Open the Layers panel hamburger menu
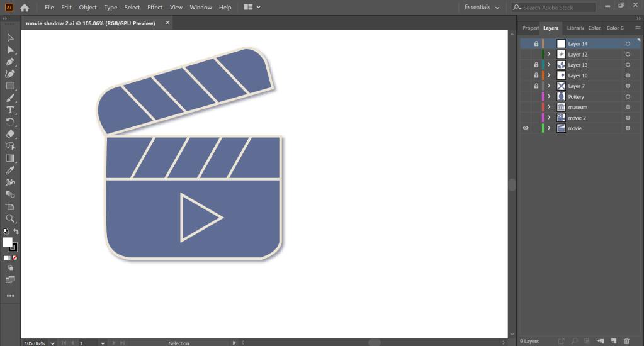Image resolution: width=644 pixels, height=346 pixels. (x=638, y=28)
